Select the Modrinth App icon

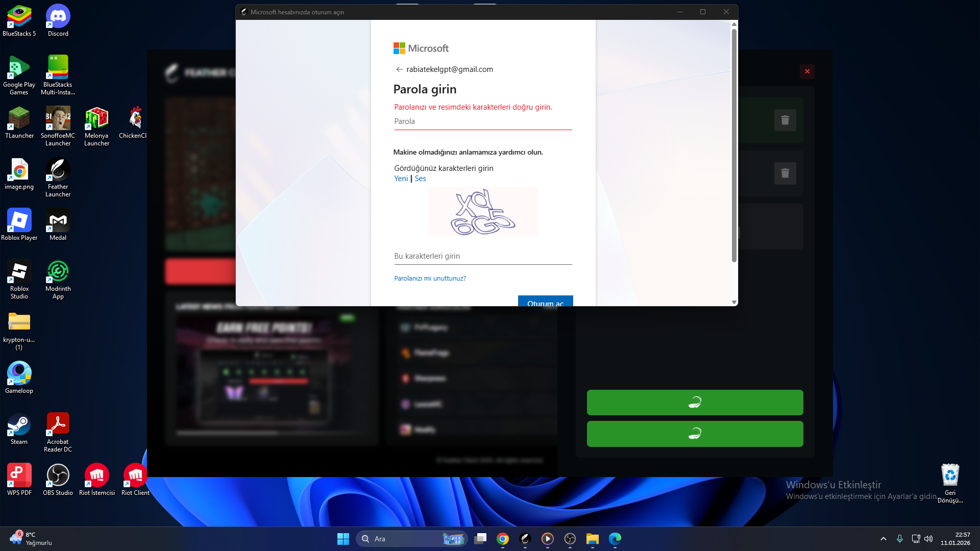(x=58, y=279)
